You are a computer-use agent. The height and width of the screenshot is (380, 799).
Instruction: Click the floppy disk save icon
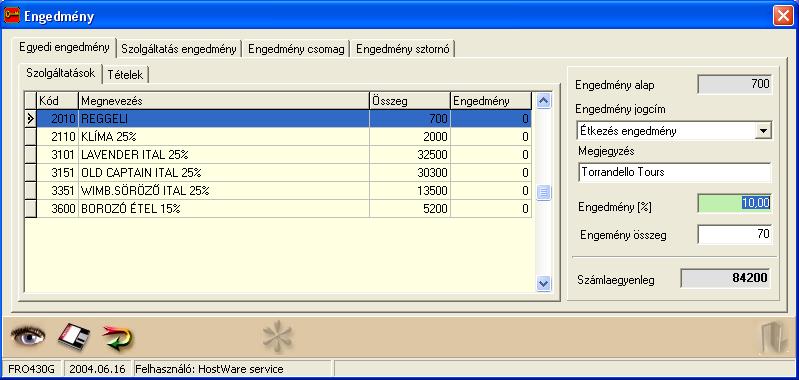pyautogui.click(x=73, y=337)
